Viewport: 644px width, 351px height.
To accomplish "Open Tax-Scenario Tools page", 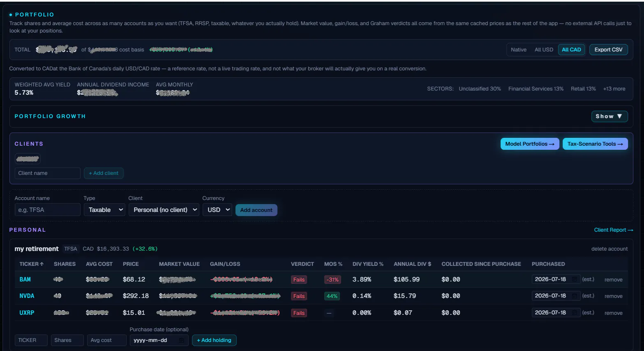I will (x=595, y=144).
